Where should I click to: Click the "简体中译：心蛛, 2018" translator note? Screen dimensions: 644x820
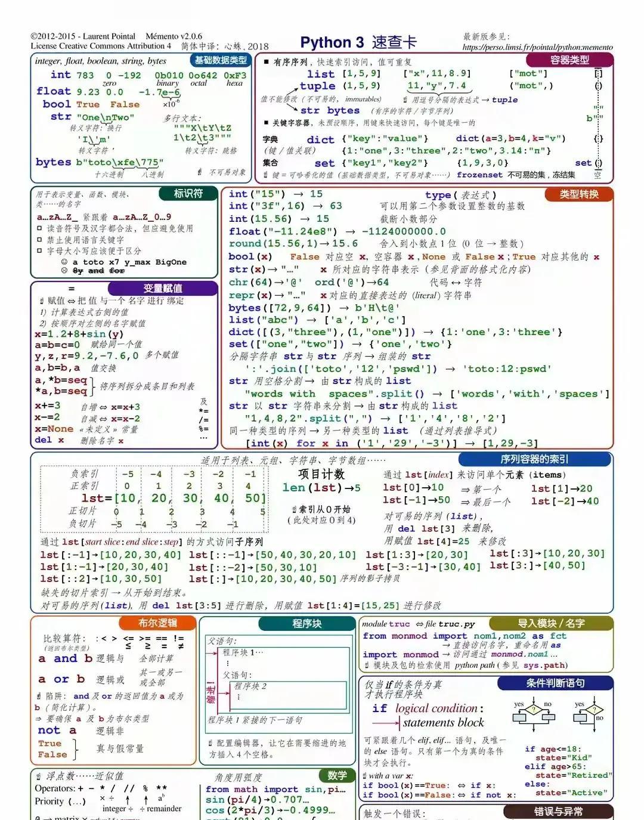(x=225, y=46)
